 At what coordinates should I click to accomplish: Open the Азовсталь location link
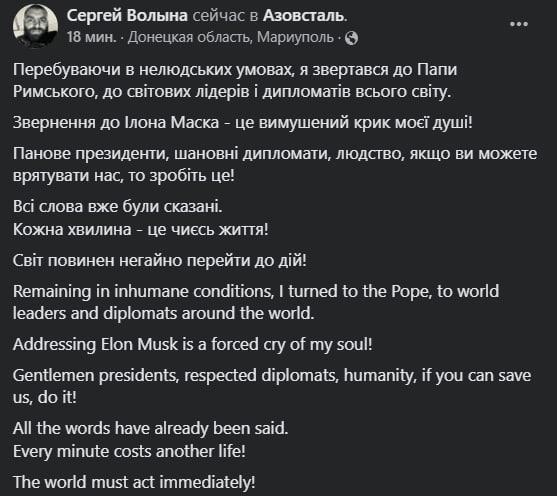(x=303, y=16)
